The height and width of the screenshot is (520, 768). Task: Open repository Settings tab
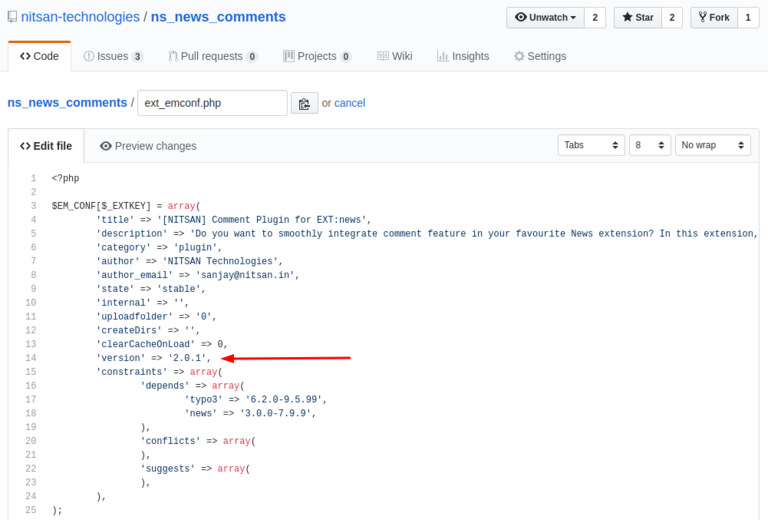coord(540,56)
